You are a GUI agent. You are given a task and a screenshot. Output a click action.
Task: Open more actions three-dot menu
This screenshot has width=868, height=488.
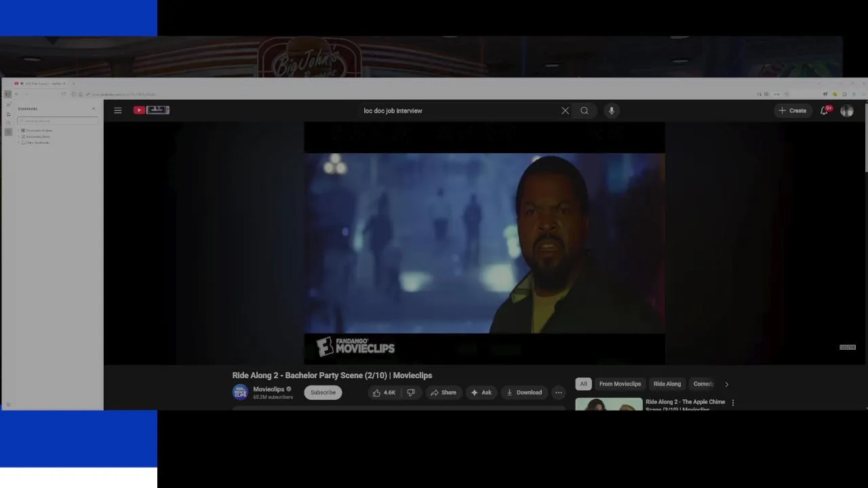pyautogui.click(x=558, y=392)
